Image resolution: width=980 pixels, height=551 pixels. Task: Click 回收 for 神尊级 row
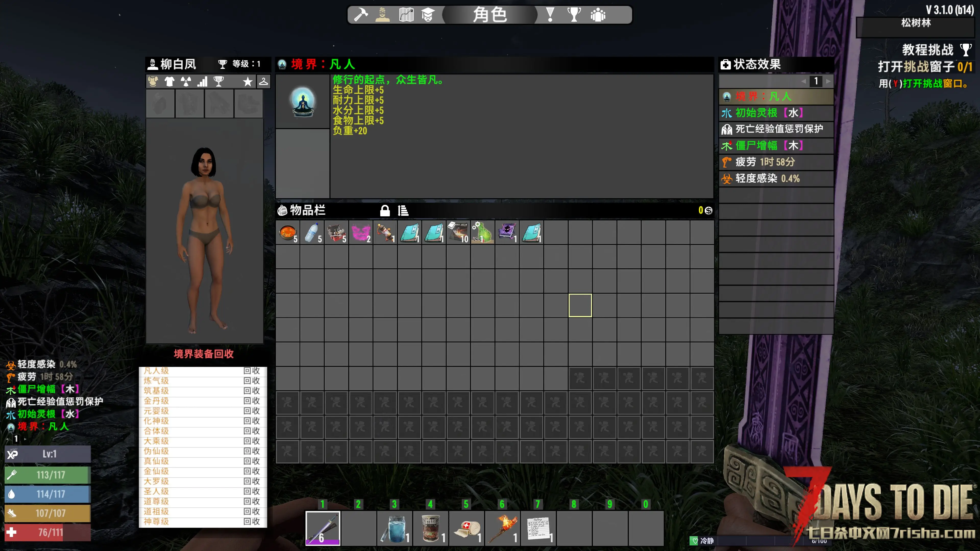click(x=251, y=522)
